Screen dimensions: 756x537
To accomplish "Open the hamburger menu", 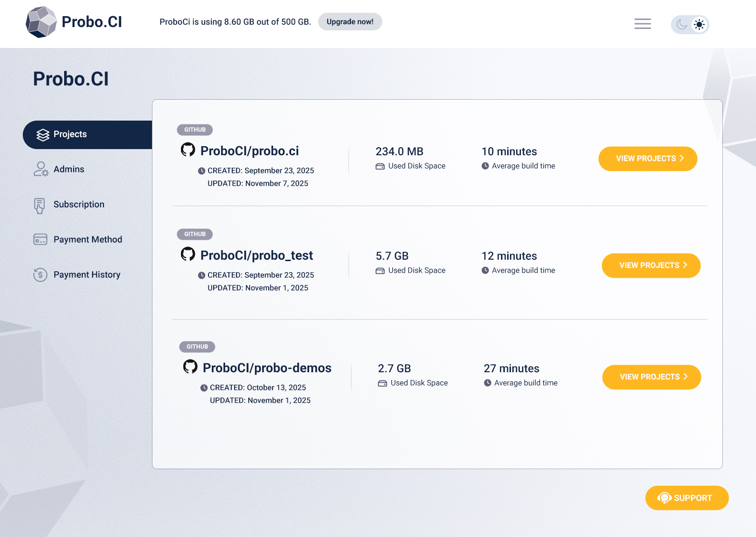I will click(643, 24).
